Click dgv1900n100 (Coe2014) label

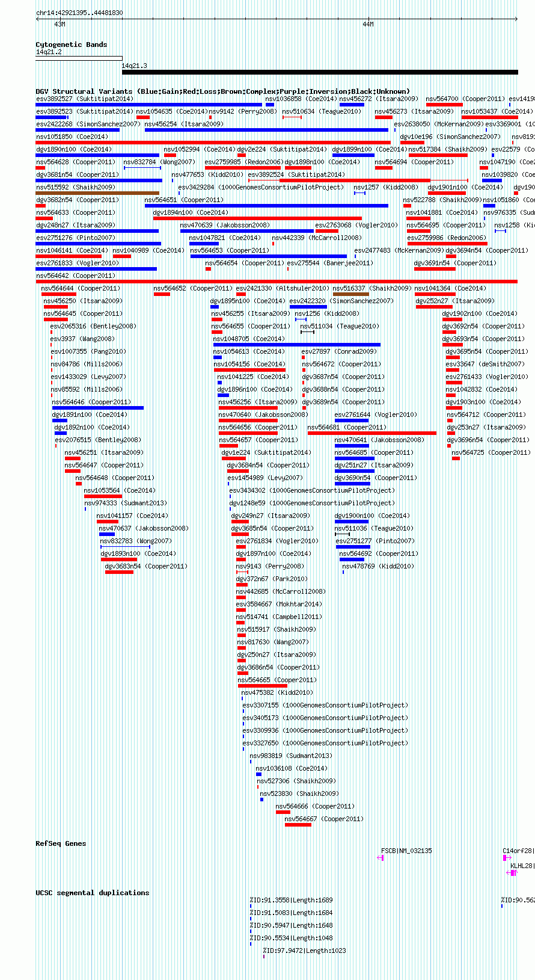tap(373, 516)
